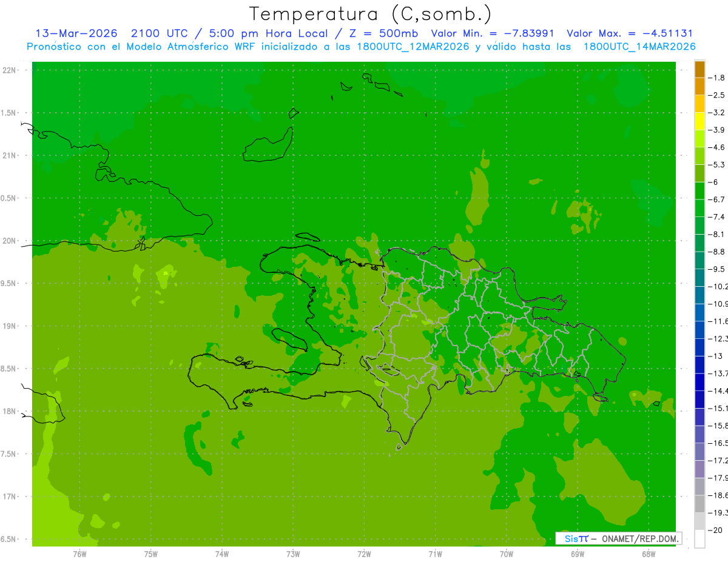
Task: Click the '76W' longitude label
Action: (79, 554)
